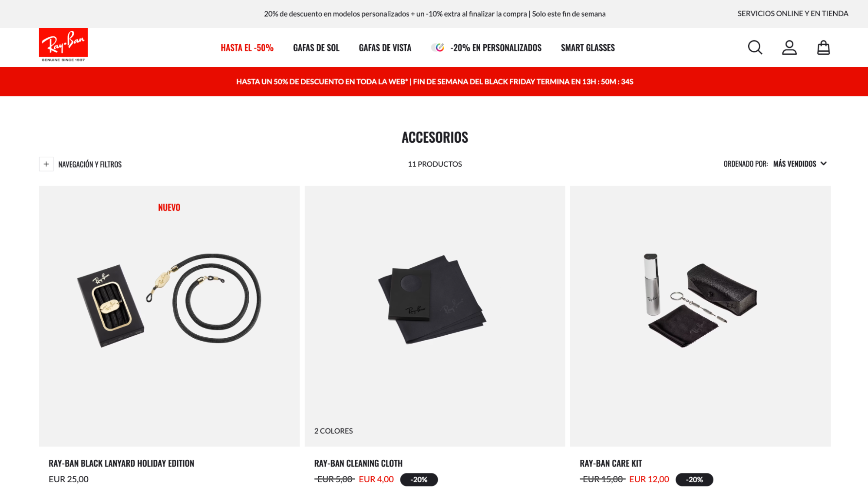
Task: Click the Navegación y Filtros label
Action: point(90,164)
